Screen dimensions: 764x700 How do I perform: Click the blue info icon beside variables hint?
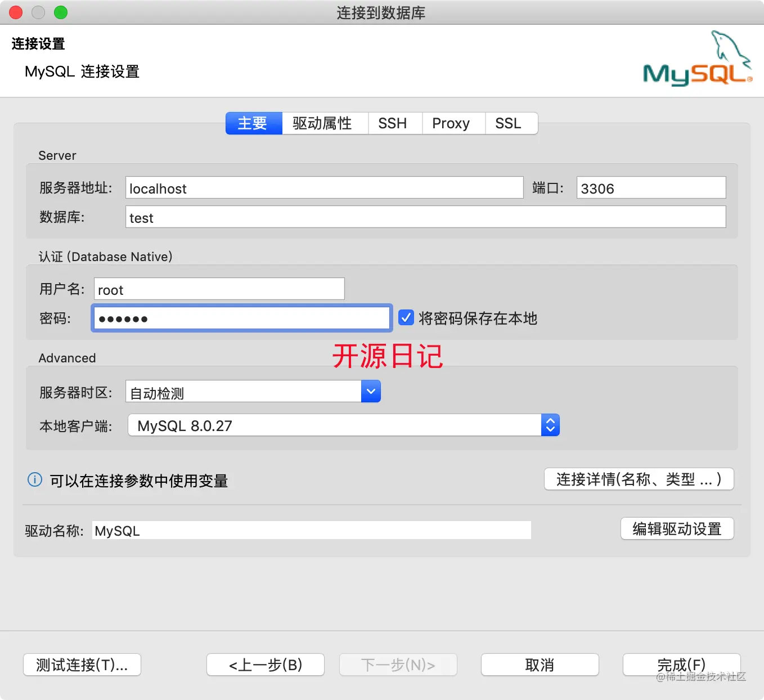(x=35, y=479)
